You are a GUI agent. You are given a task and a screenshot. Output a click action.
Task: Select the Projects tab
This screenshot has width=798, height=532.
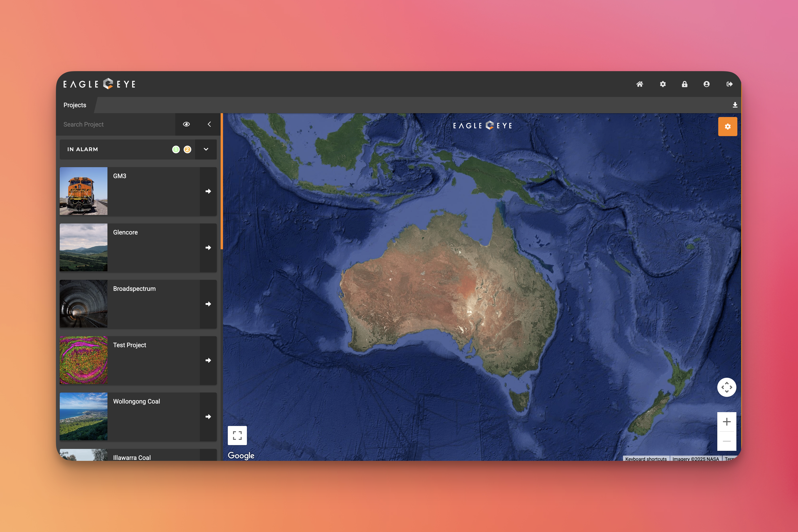point(75,105)
